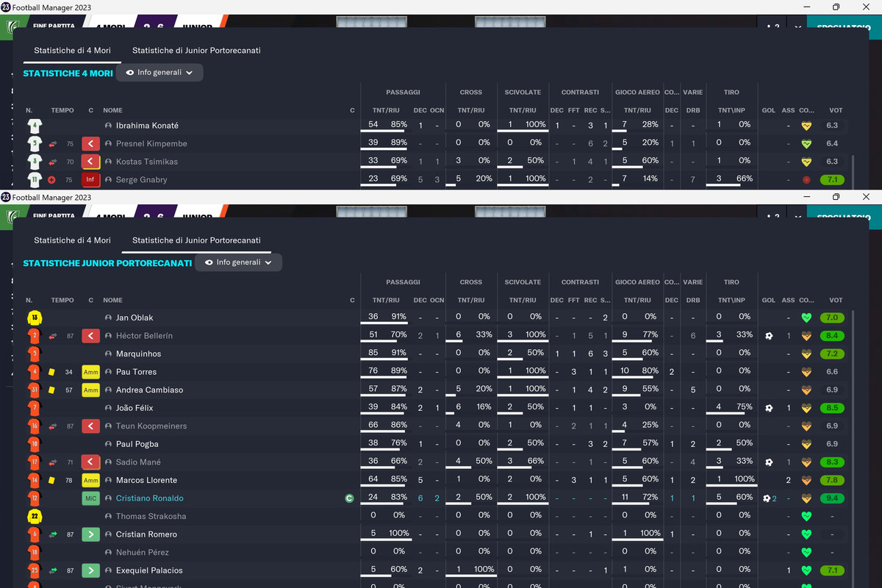
Task: Click the STATISTICHE JUNIOR PORTORECANATI heading
Action: [x=107, y=263]
